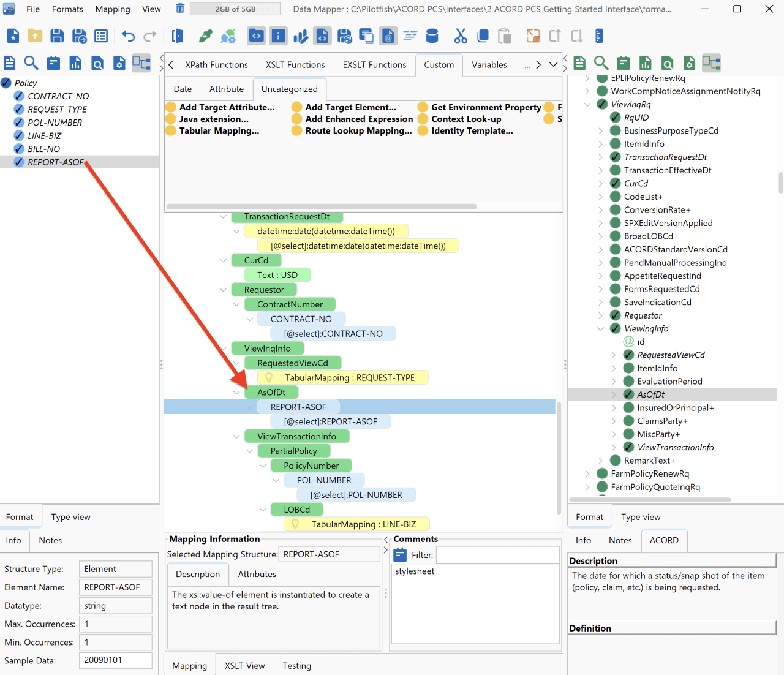Click the text-alignment lines toolbar icon

[x=410, y=36]
